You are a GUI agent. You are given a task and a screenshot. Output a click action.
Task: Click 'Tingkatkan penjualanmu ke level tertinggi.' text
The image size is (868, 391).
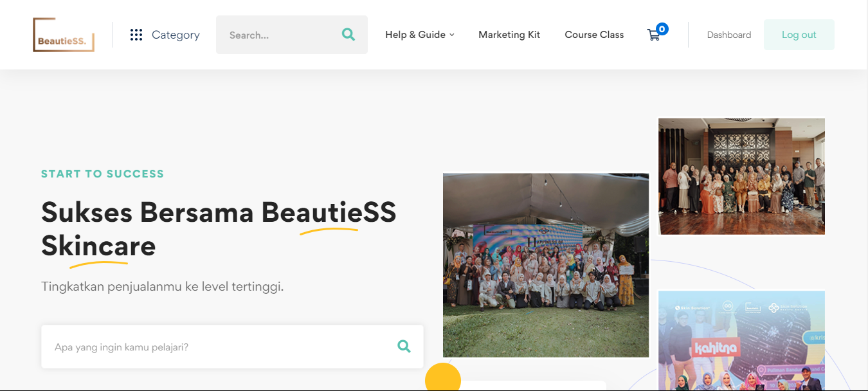tap(163, 286)
